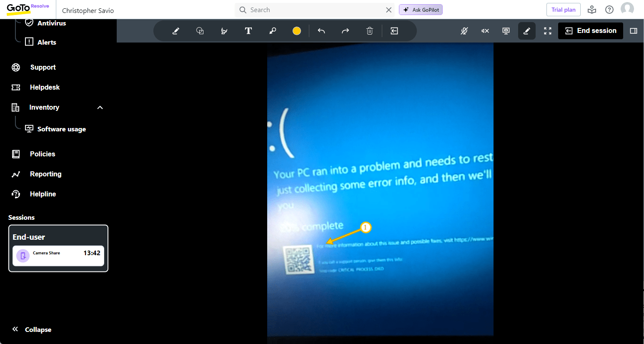644x344 pixels.
Task: Delete all annotations with trash icon
Action: (x=370, y=31)
